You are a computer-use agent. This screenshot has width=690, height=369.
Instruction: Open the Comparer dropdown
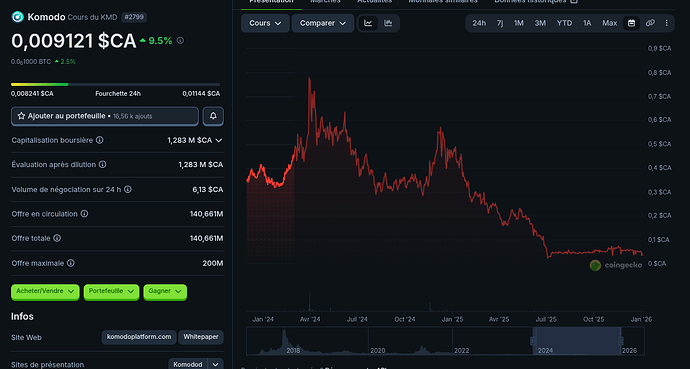tap(323, 23)
